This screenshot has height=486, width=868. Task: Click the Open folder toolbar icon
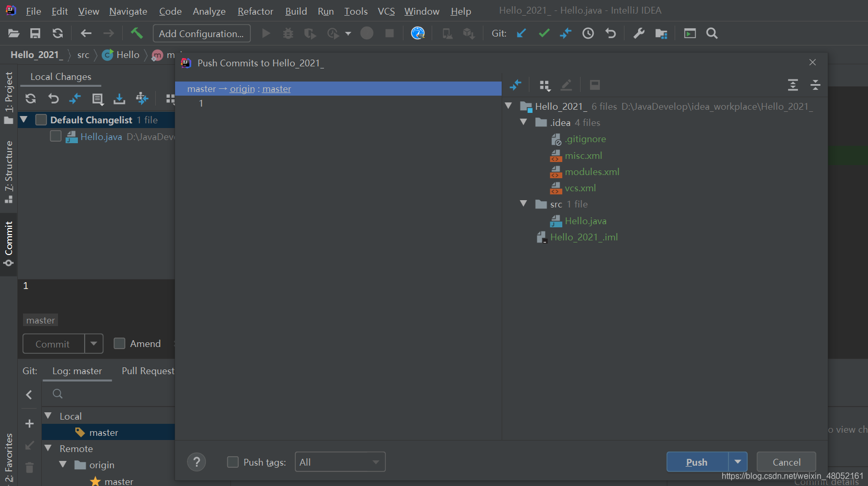(x=14, y=33)
